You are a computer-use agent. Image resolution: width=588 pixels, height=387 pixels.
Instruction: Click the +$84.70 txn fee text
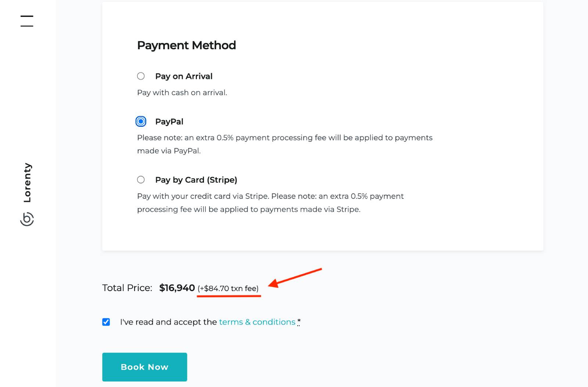point(228,289)
